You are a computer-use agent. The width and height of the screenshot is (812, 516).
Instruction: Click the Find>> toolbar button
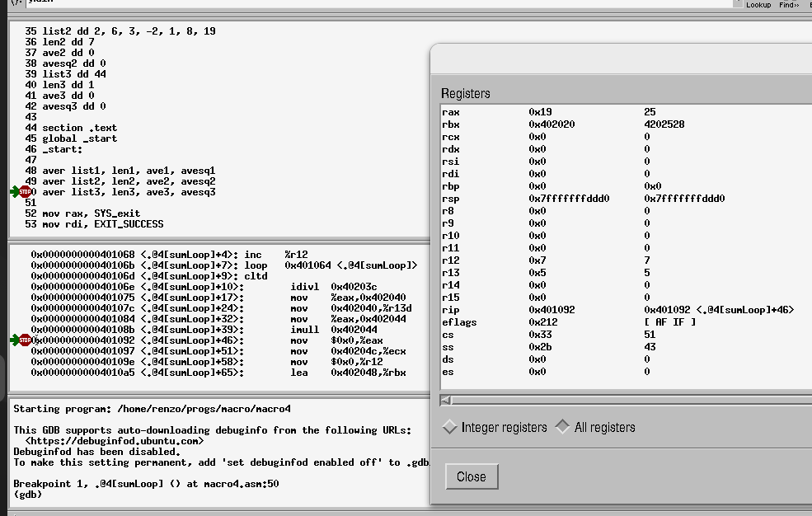789,5
